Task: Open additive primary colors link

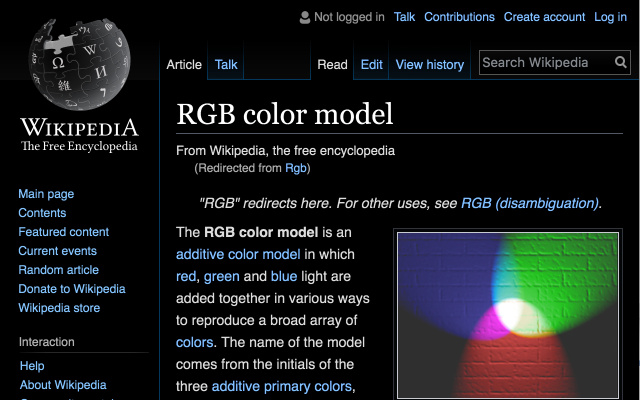Action: pyautogui.click(x=282, y=386)
